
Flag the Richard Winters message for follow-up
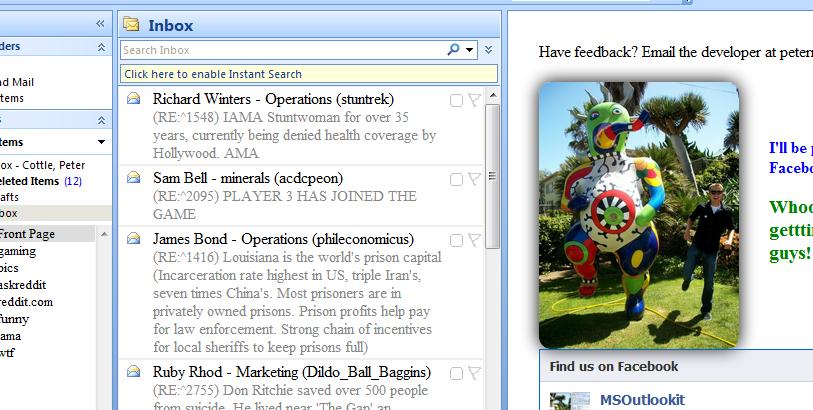(x=474, y=100)
